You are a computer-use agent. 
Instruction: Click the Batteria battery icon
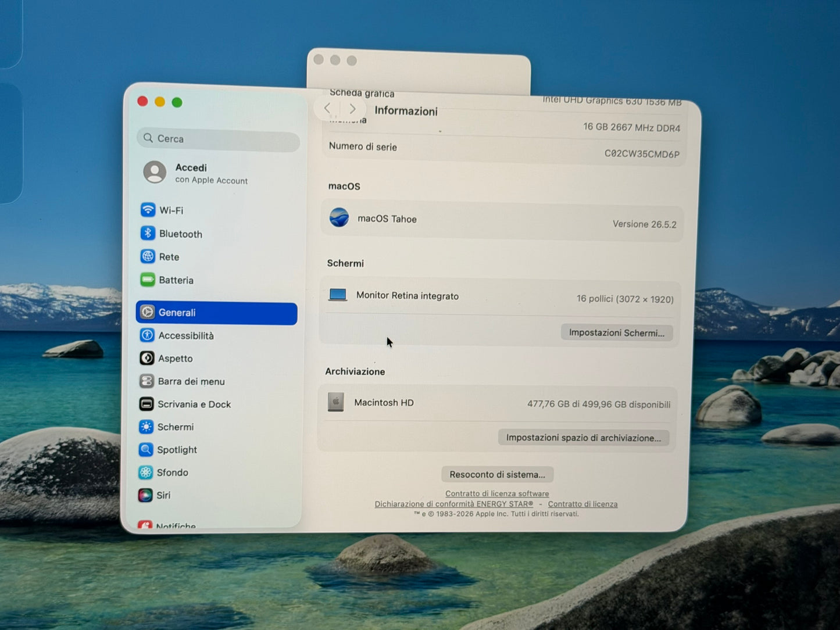point(148,280)
